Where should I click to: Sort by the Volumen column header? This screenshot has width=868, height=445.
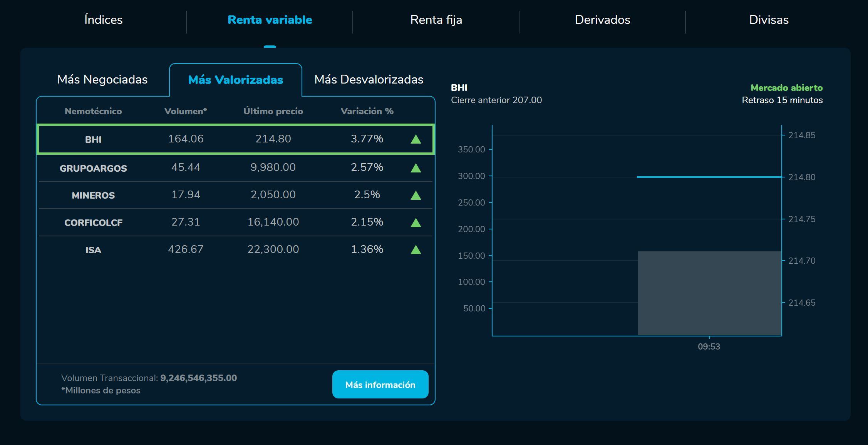186,111
